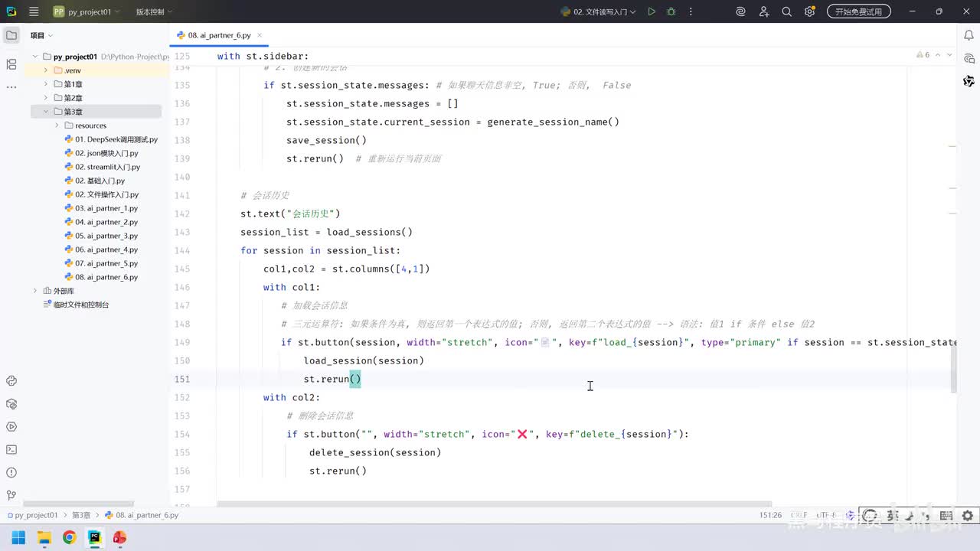Open IDE settings gear in the top toolbar
This screenshot has width=980, height=551.
click(x=809, y=11)
